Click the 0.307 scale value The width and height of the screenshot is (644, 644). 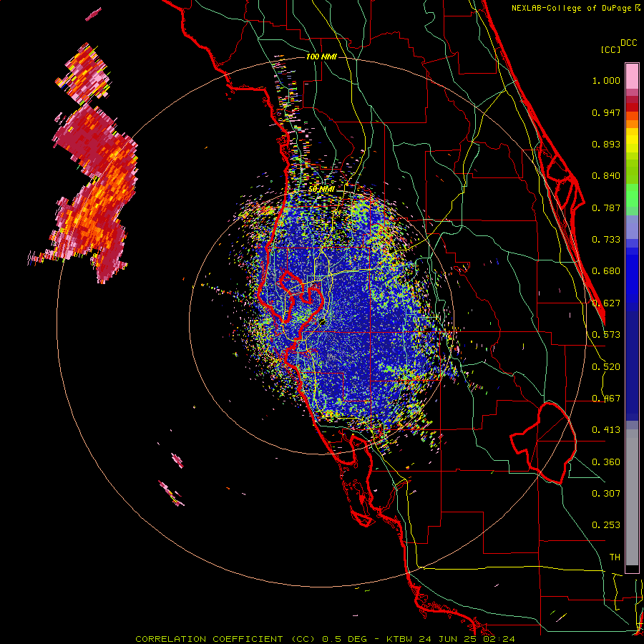(x=606, y=494)
